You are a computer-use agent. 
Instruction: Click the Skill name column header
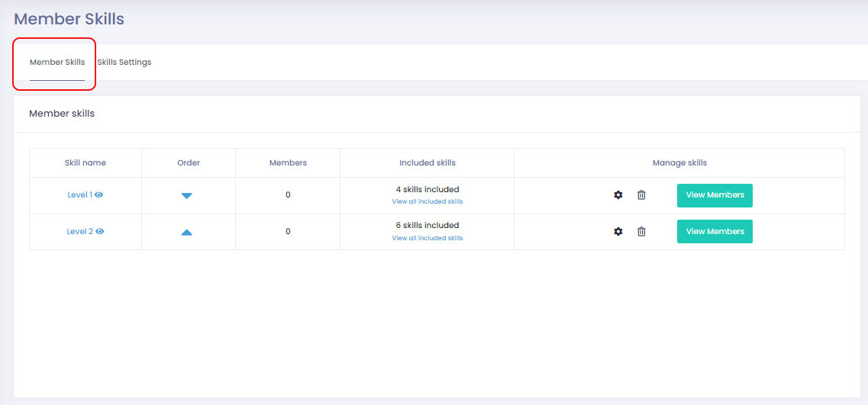click(x=86, y=163)
